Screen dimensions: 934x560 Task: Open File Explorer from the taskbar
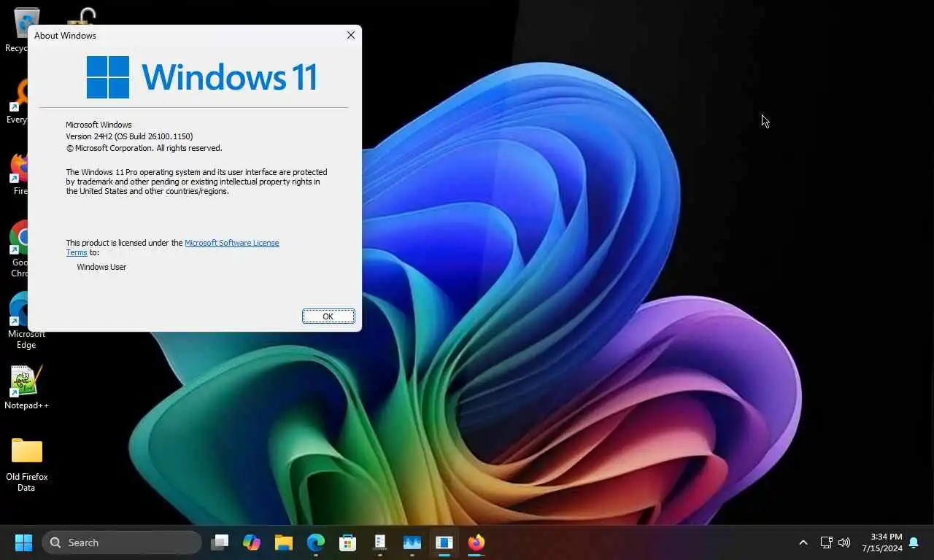tap(284, 542)
